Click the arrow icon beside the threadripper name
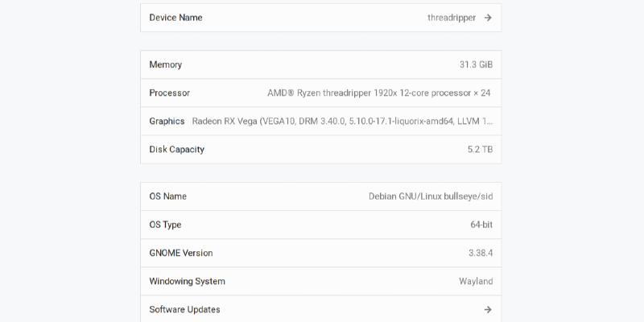Viewport: 644px width, 322px height. (488, 18)
